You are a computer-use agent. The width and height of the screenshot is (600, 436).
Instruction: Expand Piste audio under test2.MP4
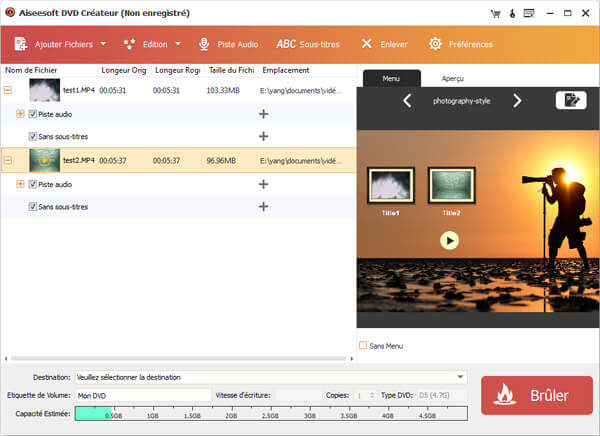click(20, 184)
